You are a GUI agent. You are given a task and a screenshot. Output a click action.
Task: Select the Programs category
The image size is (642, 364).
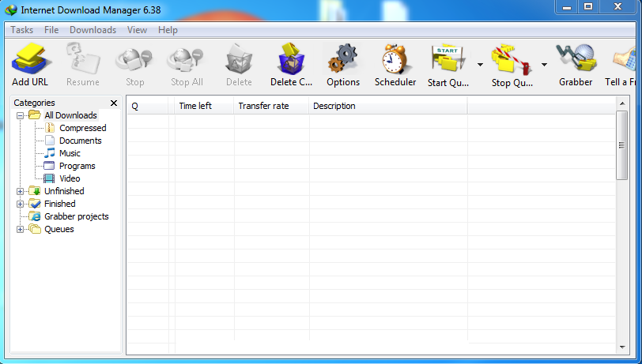click(77, 166)
